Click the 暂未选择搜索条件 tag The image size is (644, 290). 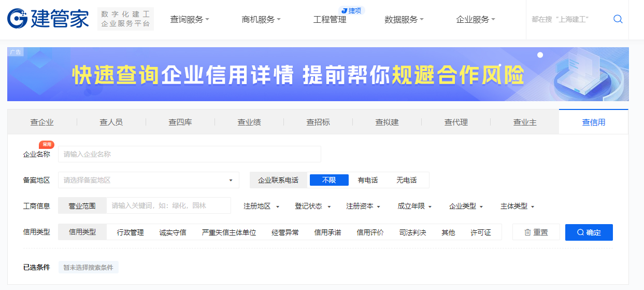[x=88, y=267]
